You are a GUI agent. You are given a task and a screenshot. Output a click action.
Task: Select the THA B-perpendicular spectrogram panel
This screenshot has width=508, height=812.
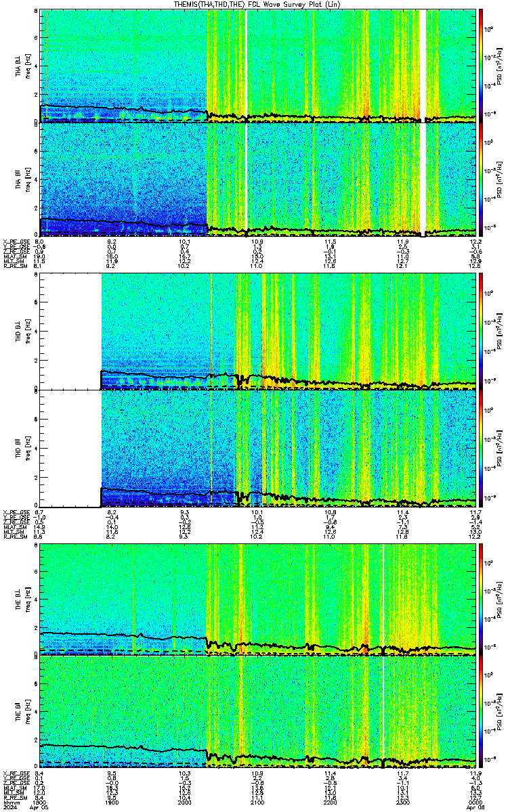pos(258,66)
